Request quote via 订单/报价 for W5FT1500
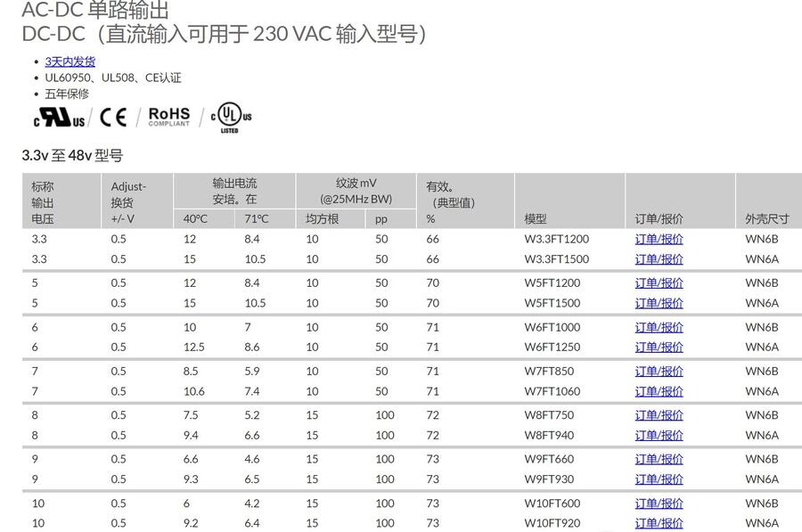The width and height of the screenshot is (802, 532). tap(659, 303)
